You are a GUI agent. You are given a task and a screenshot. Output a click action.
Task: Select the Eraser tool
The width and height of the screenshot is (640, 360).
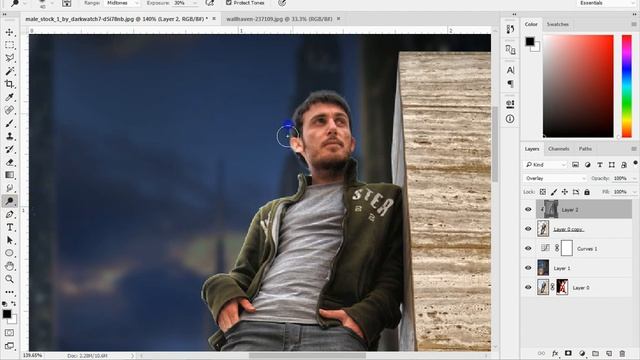[9, 162]
